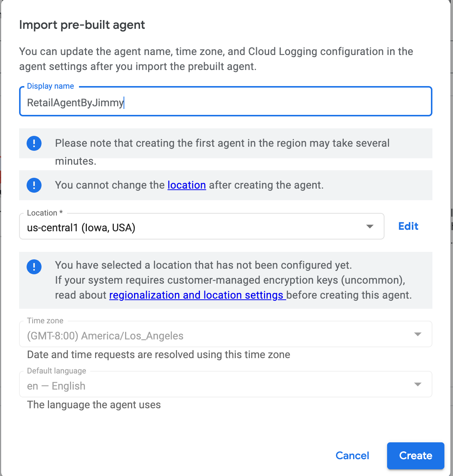Screen dimensions: 453x476
Task: Click the 'You can update the agent name' description
Action: coord(216,59)
